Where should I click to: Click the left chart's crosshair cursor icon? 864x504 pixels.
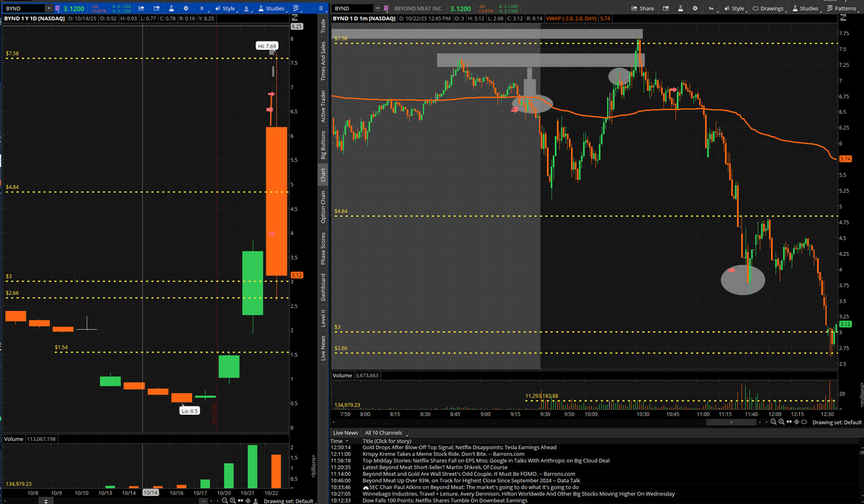[x=248, y=500]
